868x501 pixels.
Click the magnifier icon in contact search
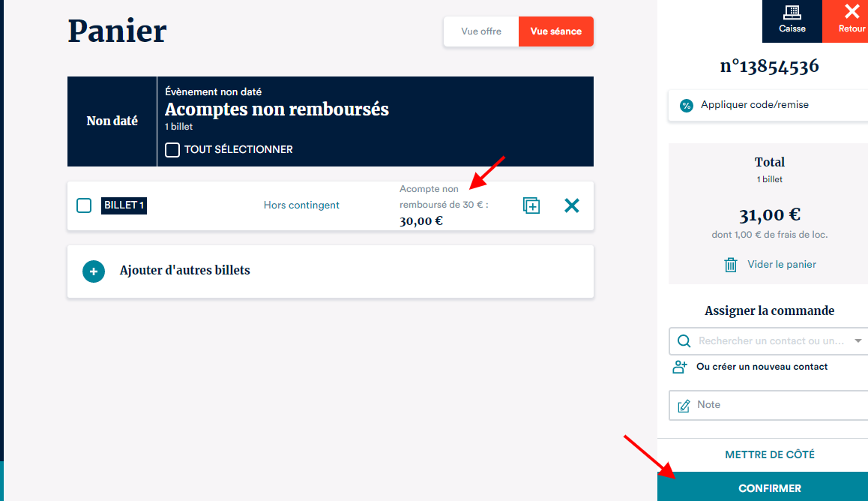pos(684,341)
